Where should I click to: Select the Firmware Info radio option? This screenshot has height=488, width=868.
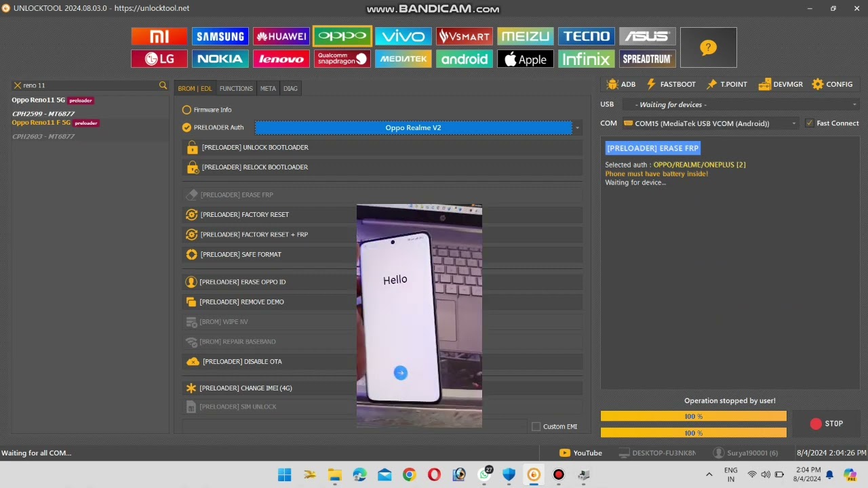[x=186, y=109]
